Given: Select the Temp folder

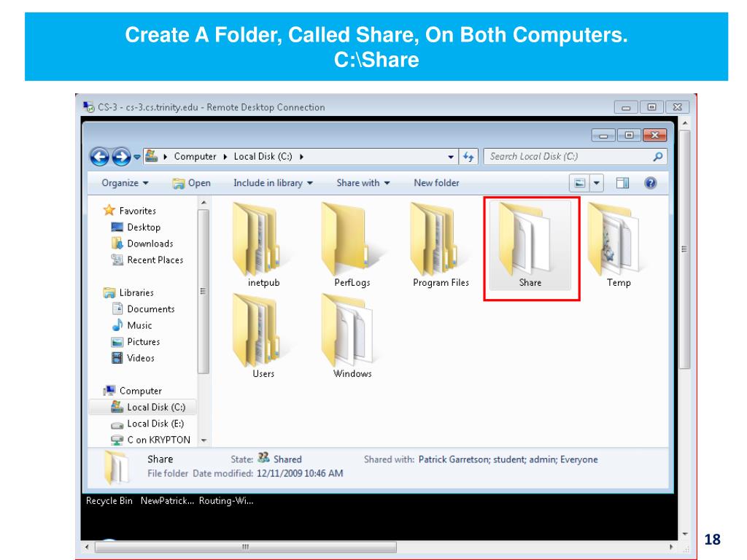Looking at the screenshot, I should [x=619, y=245].
